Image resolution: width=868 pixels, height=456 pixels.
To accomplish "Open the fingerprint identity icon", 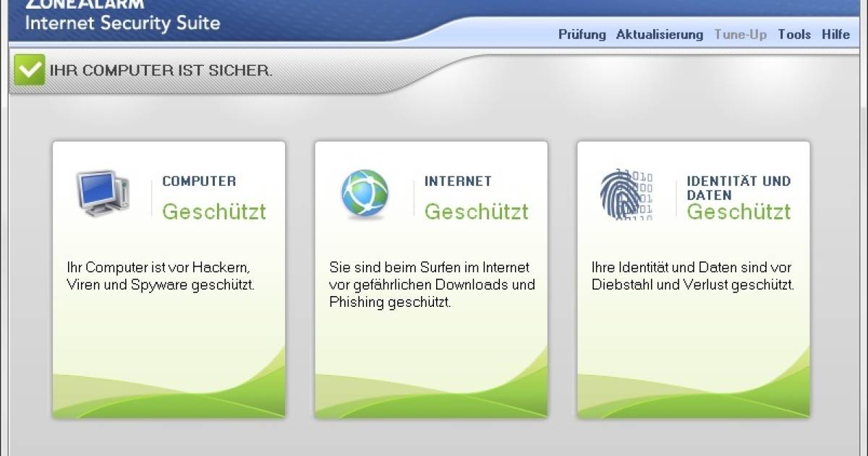I will click(x=626, y=194).
